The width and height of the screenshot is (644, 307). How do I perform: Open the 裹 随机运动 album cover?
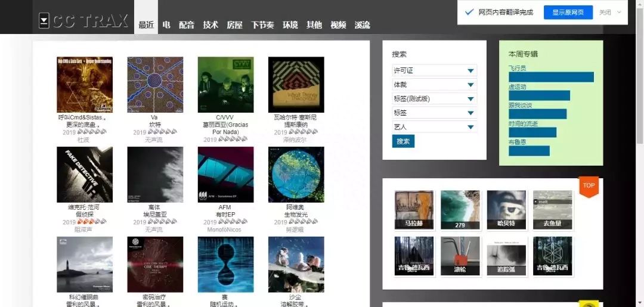(x=226, y=264)
